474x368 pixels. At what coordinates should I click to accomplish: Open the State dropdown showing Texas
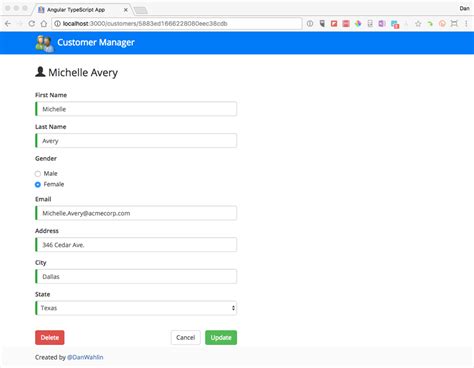136,308
